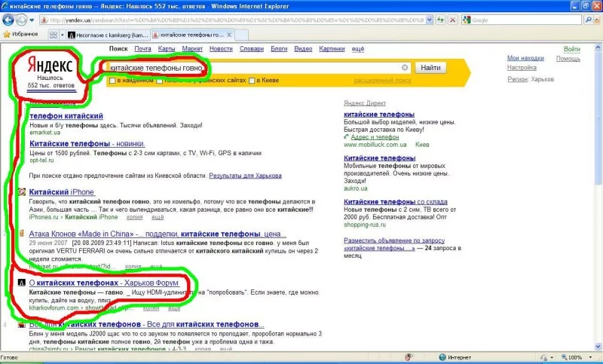603x364 pixels.
Task: Click the Регион link
Action: pos(517,79)
